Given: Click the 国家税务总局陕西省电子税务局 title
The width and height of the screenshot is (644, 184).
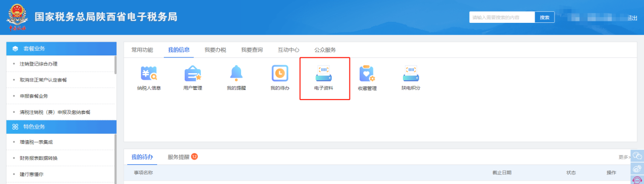Looking at the screenshot, I should point(106,17).
